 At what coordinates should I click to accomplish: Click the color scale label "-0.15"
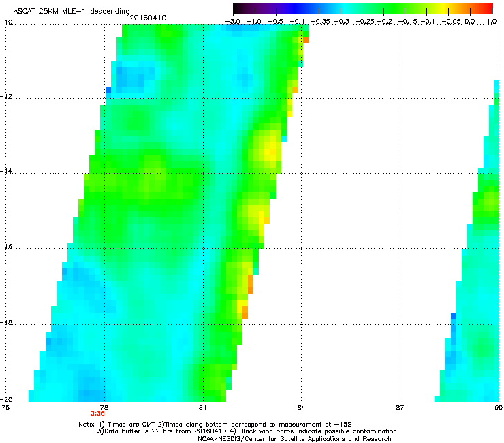click(407, 22)
